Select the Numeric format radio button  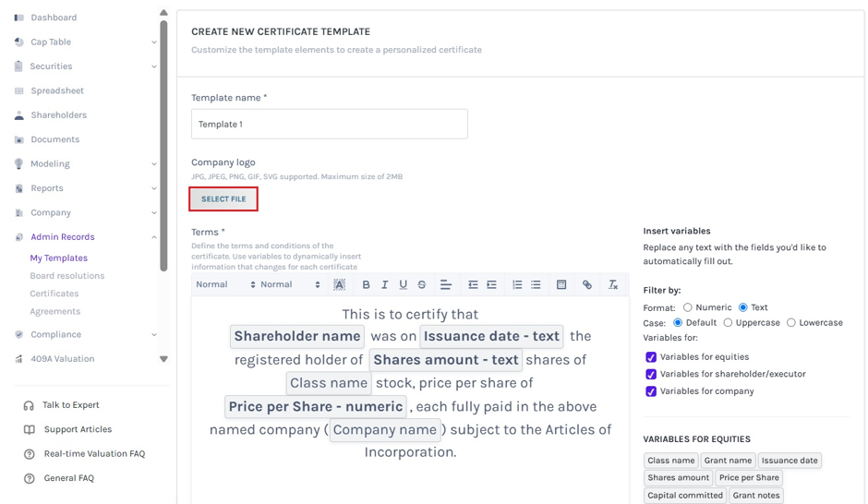tap(688, 307)
